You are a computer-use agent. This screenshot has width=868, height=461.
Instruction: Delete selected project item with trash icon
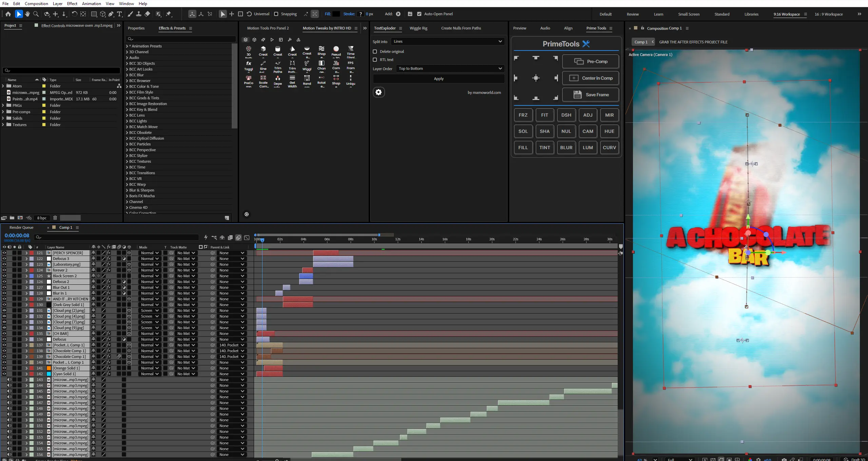(x=55, y=218)
